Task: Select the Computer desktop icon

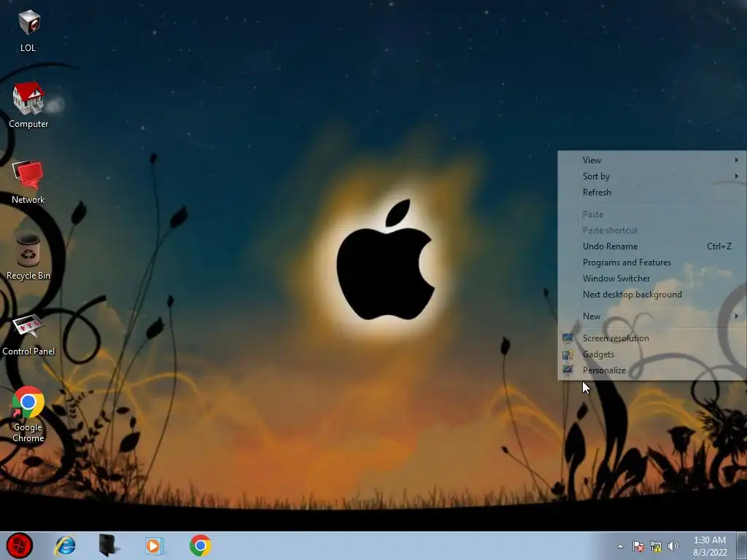Action: [28, 105]
